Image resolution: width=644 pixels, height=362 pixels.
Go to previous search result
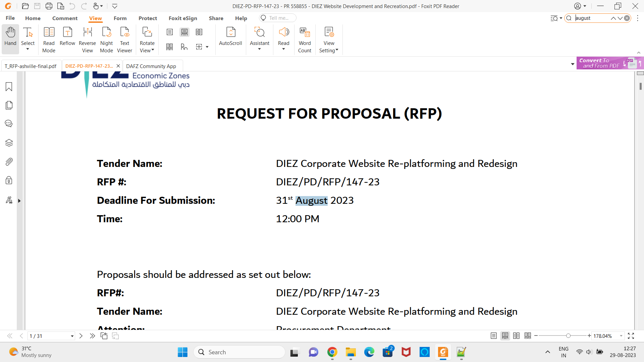(x=613, y=18)
